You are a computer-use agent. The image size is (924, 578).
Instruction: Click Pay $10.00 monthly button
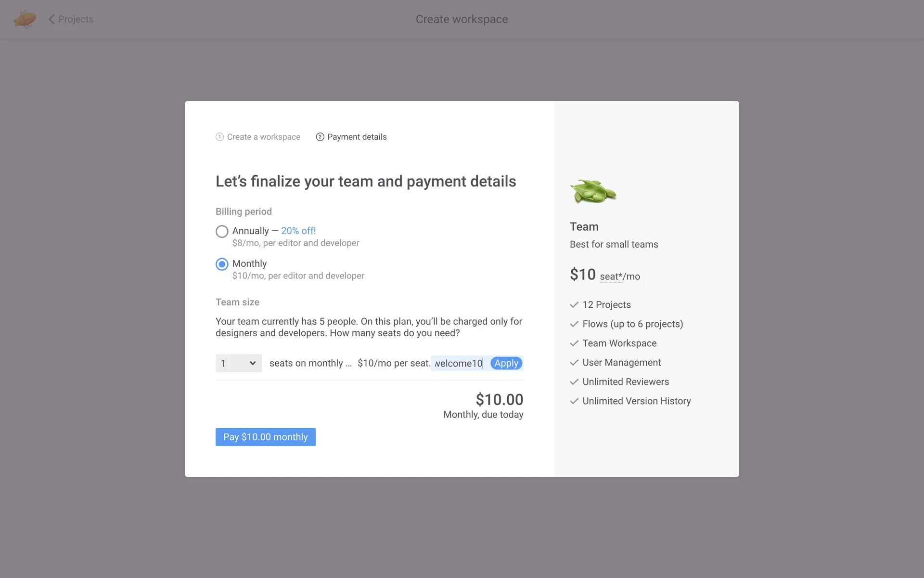point(265,437)
